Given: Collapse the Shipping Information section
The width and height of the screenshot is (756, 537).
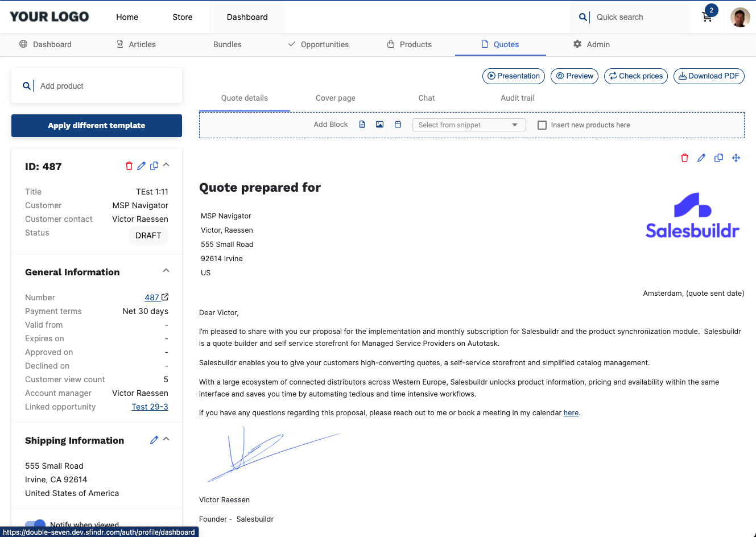Looking at the screenshot, I should tap(166, 439).
